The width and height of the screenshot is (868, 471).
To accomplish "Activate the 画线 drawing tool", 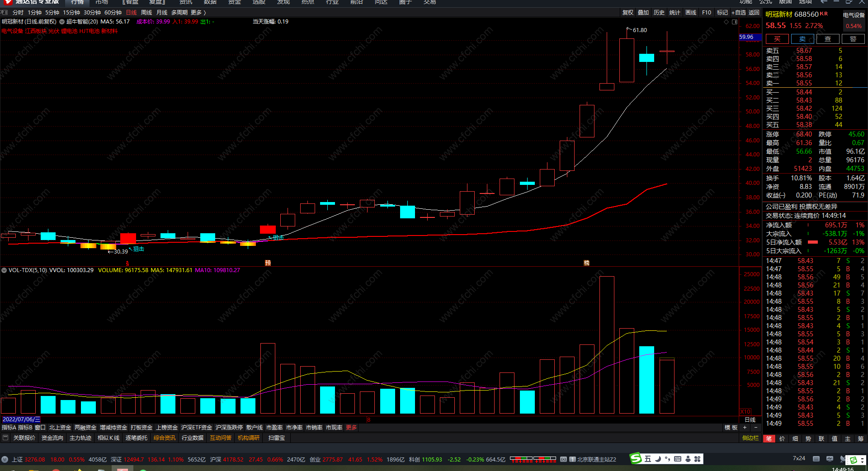I will tap(691, 13).
